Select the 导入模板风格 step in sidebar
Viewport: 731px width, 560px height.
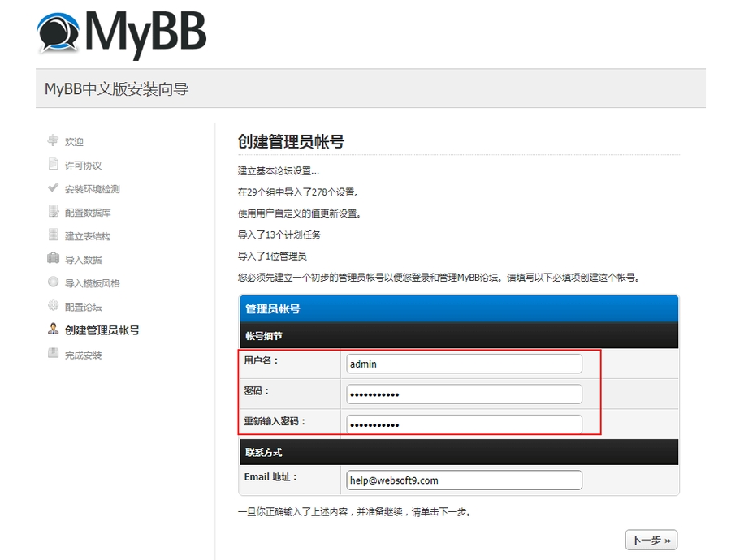[92, 283]
